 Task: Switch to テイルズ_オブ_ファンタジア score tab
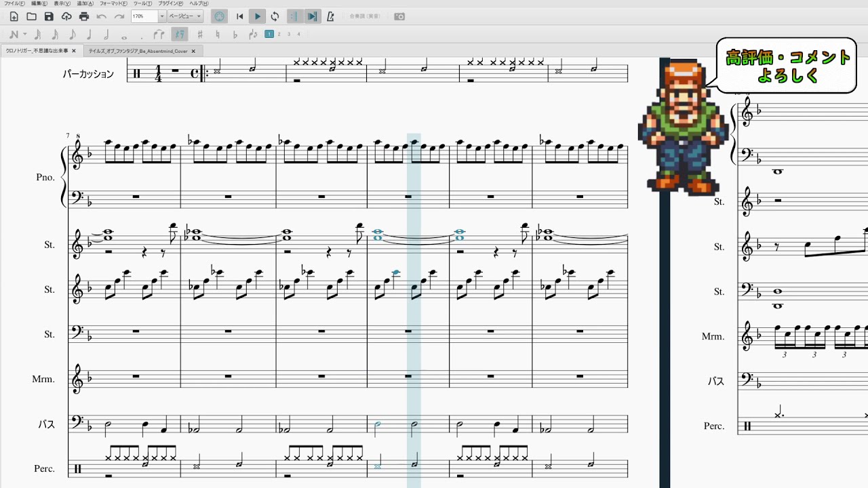coord(138,51)
